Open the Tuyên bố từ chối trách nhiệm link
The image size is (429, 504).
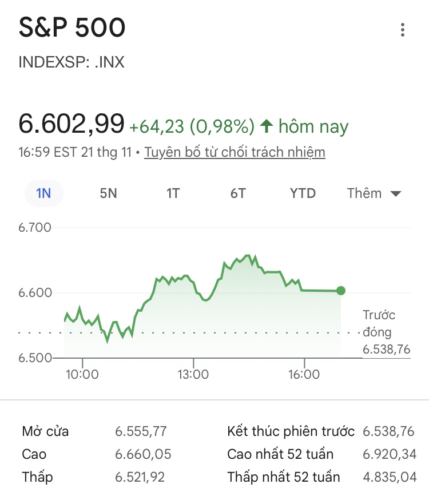coord(235,152)
